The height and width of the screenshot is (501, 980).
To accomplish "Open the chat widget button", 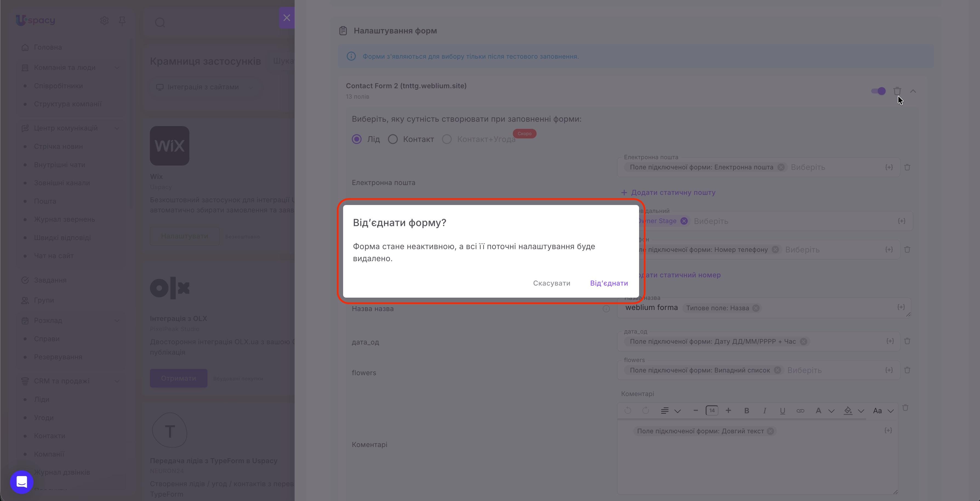I will 22,482.
